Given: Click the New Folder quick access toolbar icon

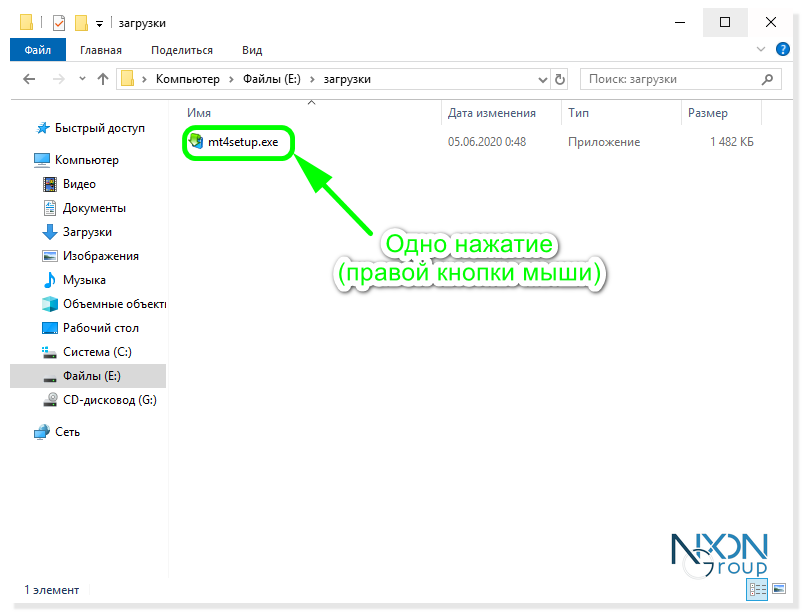Looking at the screenshot, I should [x=81, y=23].
